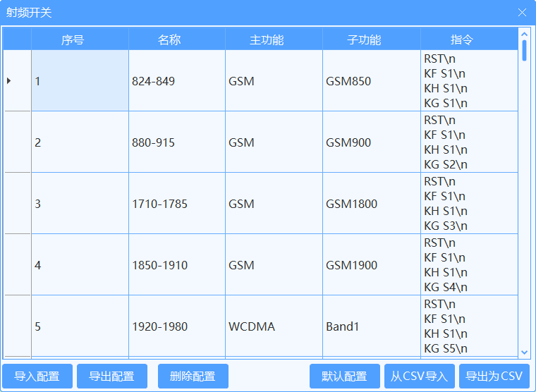The width and height of the screenshot is (536, 392).
Task: Select the 序号 cell with value 2
Action: click(80, 142)
